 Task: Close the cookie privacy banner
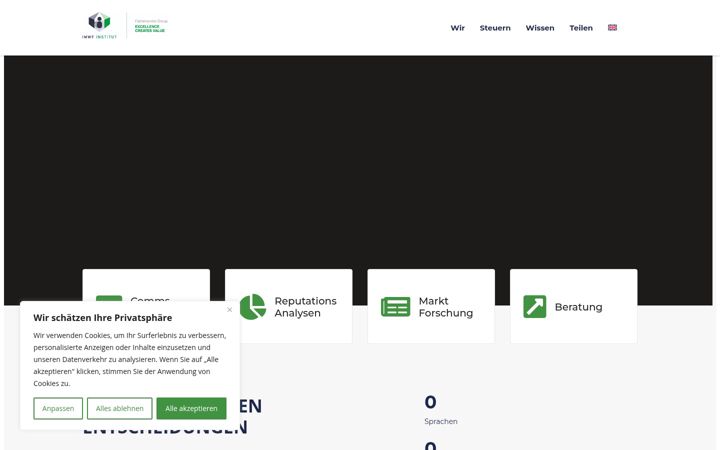230,310
